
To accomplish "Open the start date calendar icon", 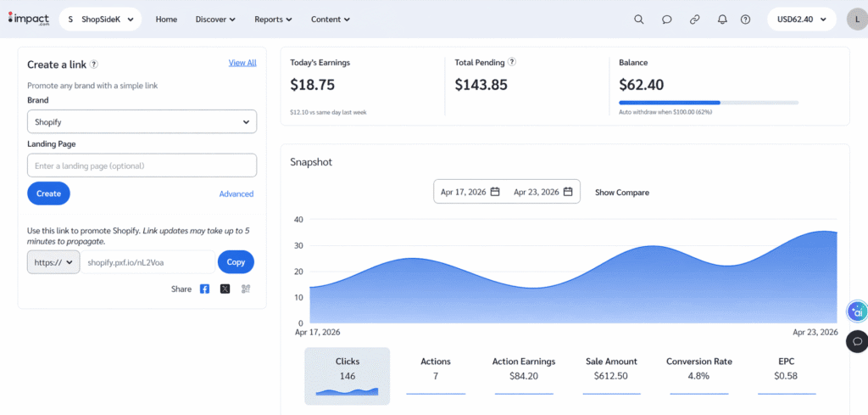I will coord(495,192).
